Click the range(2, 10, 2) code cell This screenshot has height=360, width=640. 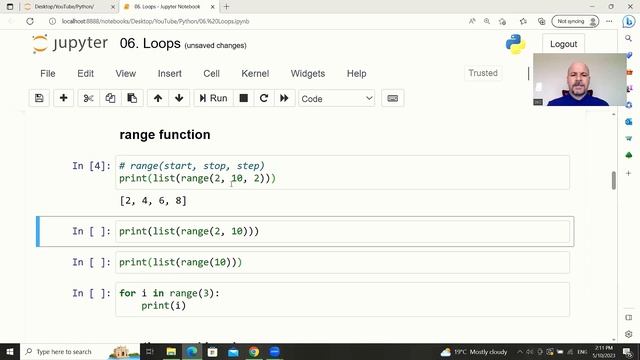342,172
